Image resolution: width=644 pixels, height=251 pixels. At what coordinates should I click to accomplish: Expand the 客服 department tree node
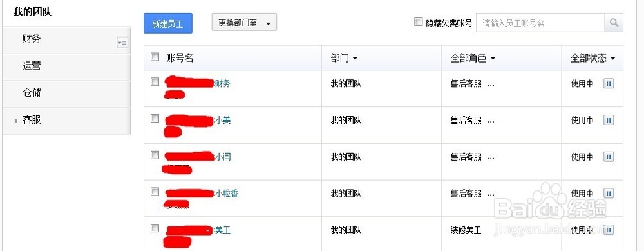[x=17, y=121]
